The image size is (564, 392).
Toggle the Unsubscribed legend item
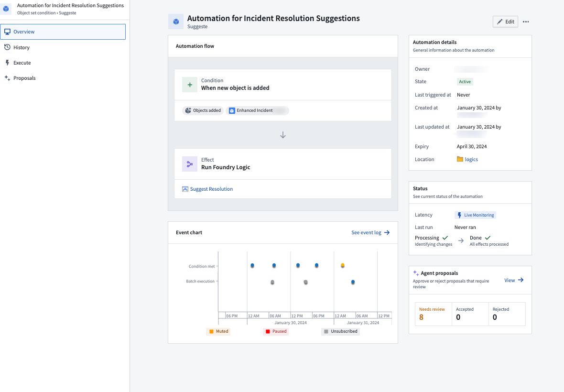click(x=340, y=331)
